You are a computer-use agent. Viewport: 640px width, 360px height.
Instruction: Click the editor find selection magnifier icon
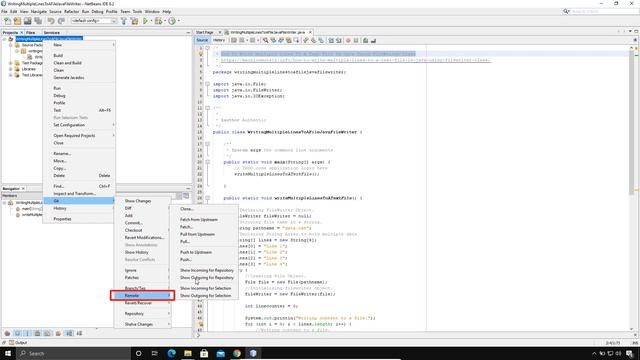coord(266,40)
